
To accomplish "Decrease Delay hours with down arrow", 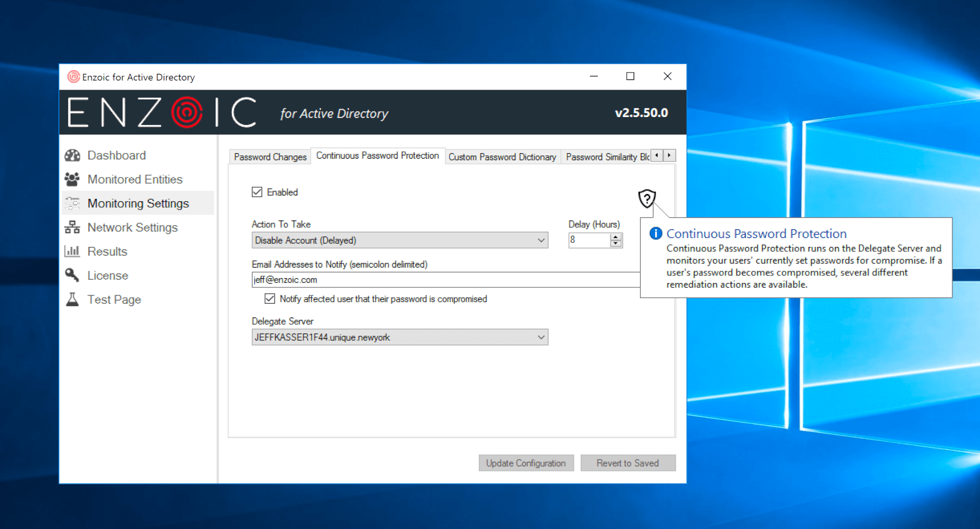I will pyautogui.click(x=616, y=243).
